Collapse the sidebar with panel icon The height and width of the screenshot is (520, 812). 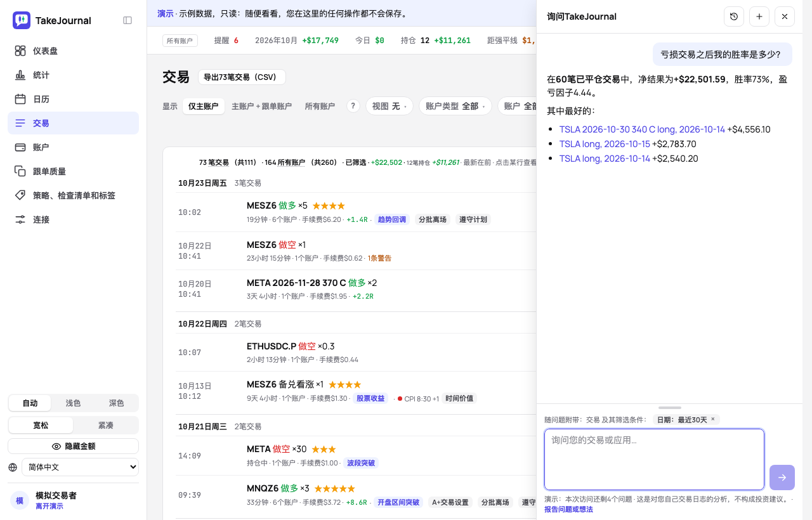pos(128,20)
